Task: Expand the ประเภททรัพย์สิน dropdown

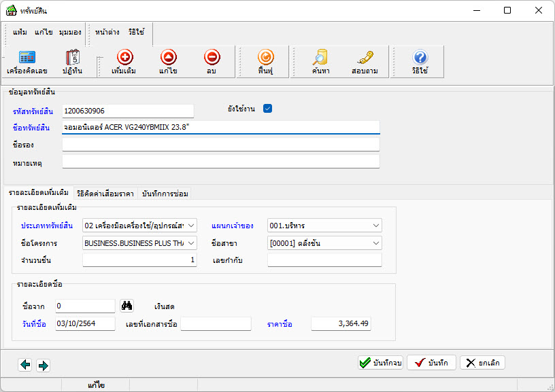Action: click(191, 225)
